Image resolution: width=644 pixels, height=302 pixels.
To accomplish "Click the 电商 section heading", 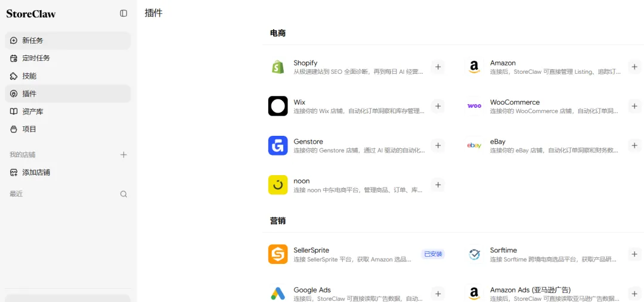I will [278, 33].
